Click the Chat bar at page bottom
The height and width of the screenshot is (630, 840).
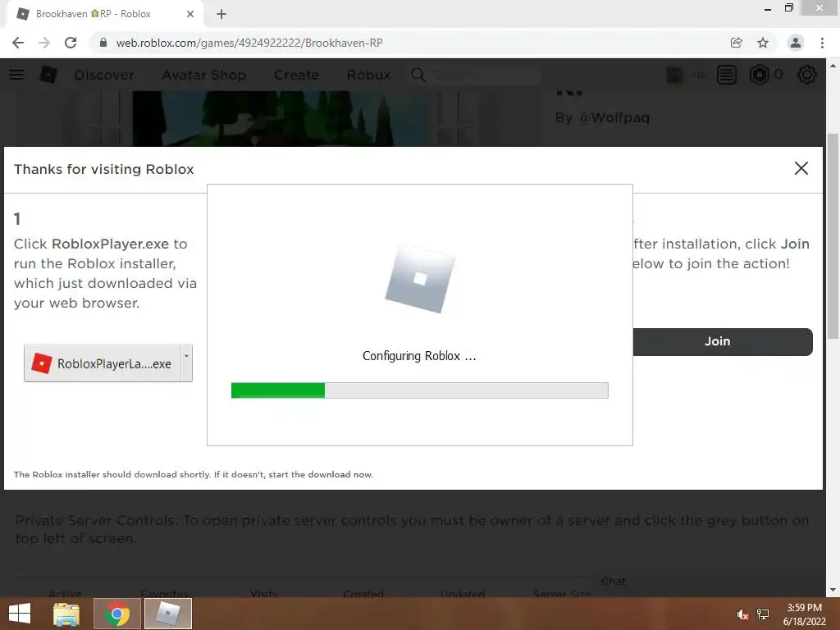pyautogui.click(x=614, y=582)
